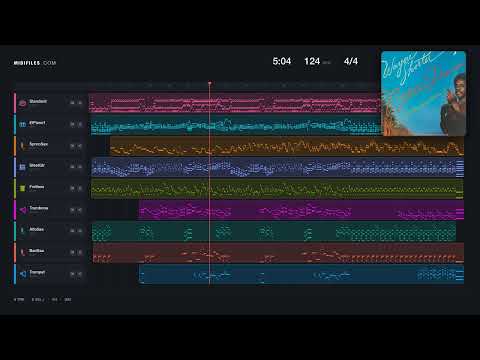Image resolution: width=480 pixels, height=360 pixels.
Task: Select the Trumpet track name
Action: point(37,272)
